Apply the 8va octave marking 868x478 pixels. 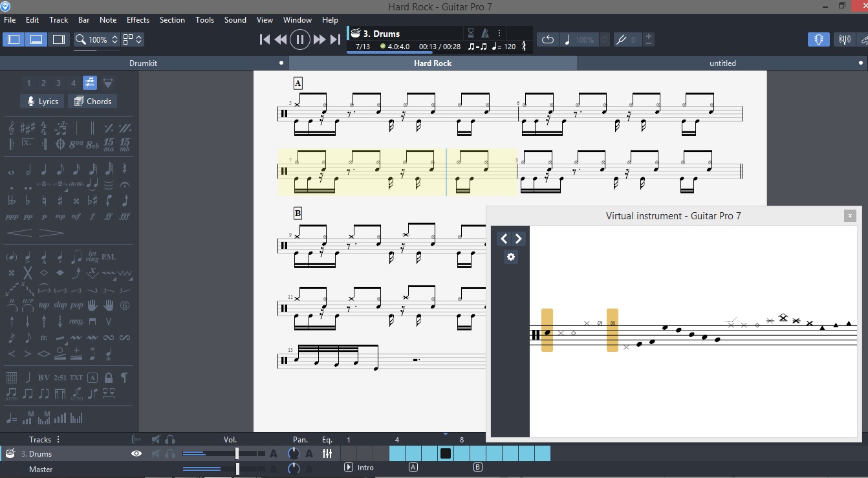pos(76,144)
